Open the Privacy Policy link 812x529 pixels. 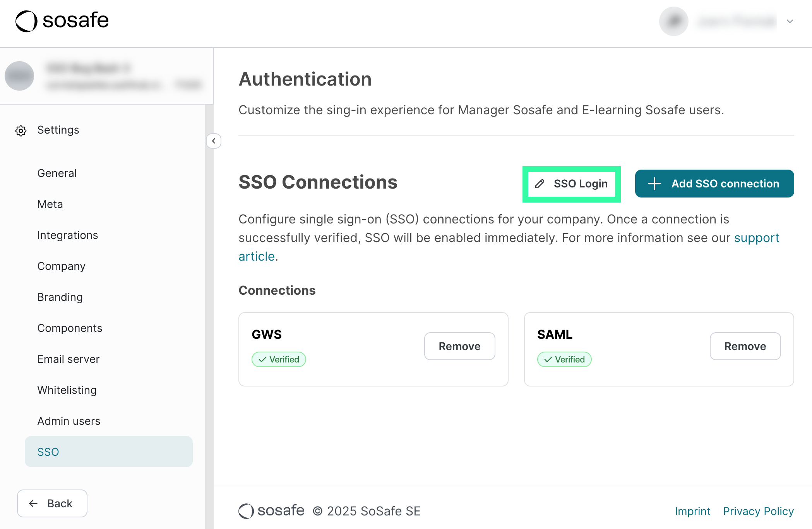pyautogui.click(x=758, y=511)
